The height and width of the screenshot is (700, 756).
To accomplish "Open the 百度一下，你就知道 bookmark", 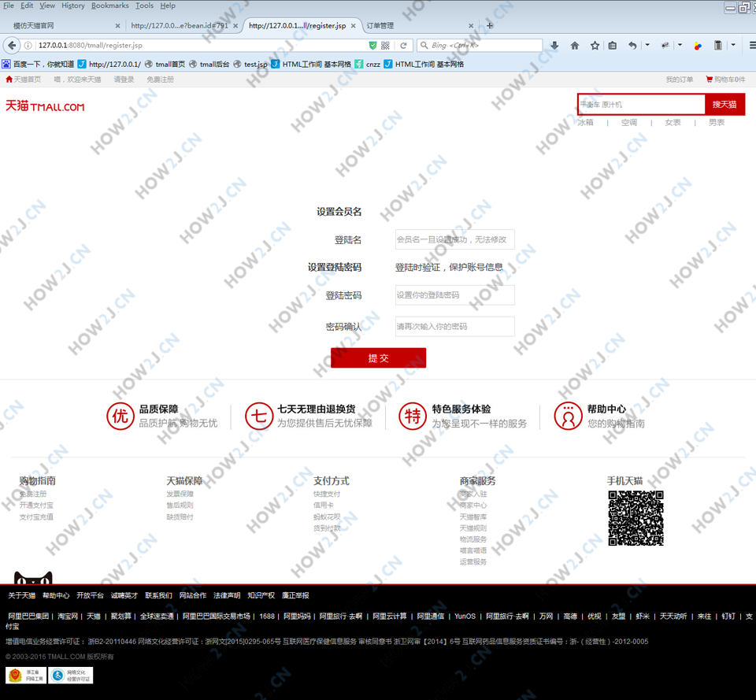I will pos(39,64).
